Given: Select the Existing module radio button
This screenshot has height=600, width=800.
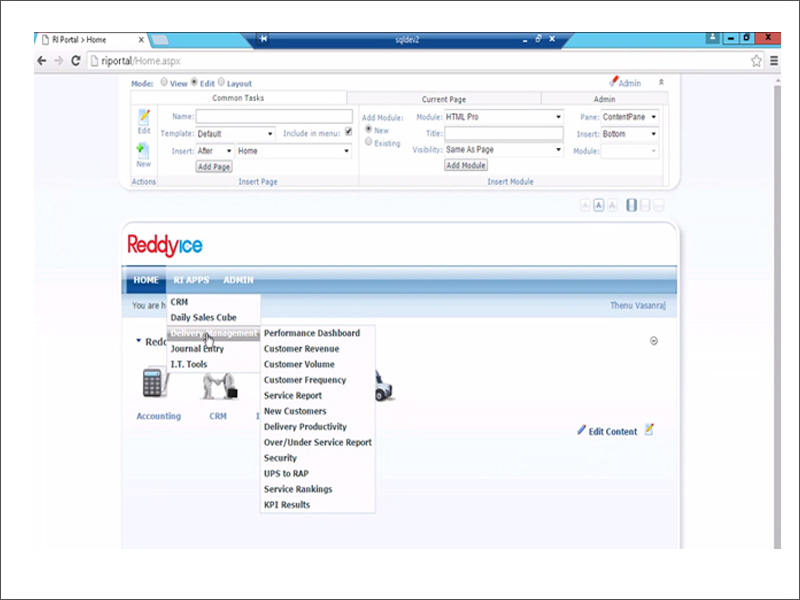Looking at the screenshot, I should coord(369,142).
